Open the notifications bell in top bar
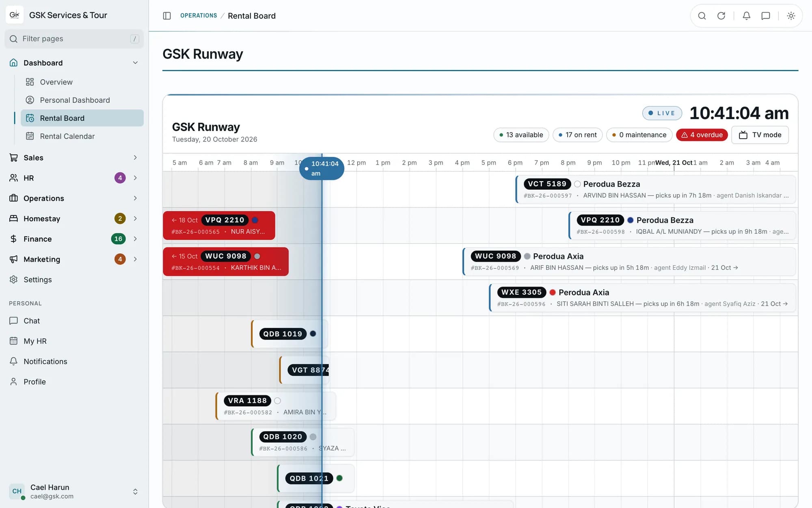812x508 pixels. (746, 16)
